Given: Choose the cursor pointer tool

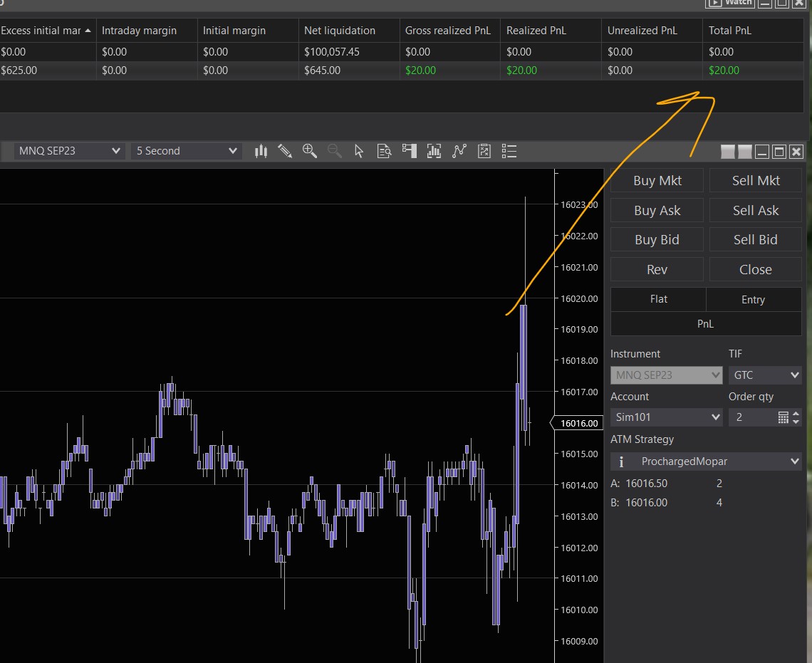Looking at the screenshot, I should coord(359,151).
